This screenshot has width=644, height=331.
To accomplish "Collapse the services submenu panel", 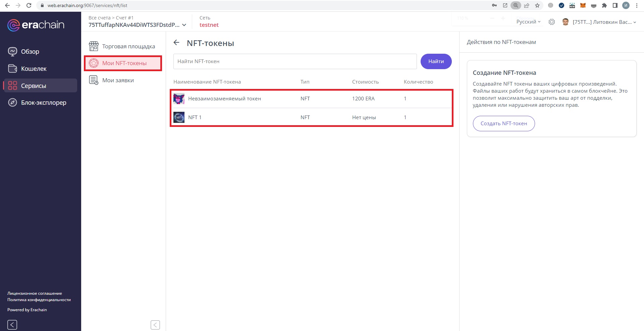I will pyautogui.click(x=155, y=325).
